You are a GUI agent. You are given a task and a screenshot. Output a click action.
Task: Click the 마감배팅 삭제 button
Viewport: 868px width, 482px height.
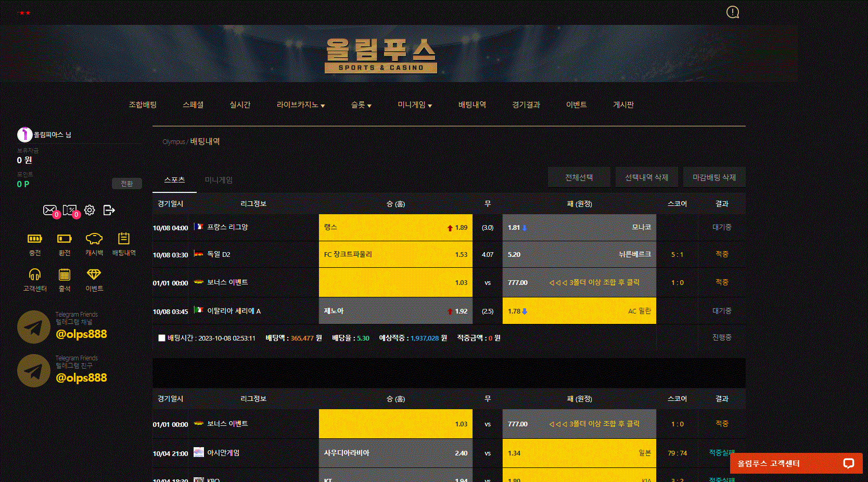(714, 177)
